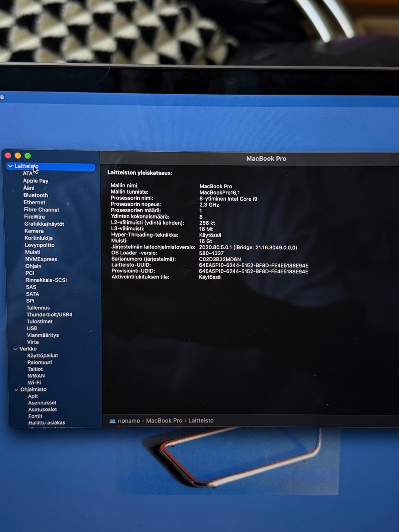Collapse the Ohjelmisto section chevron
Image resolution: width=399 pixels, height=532 pixels.
pos(16,390)
